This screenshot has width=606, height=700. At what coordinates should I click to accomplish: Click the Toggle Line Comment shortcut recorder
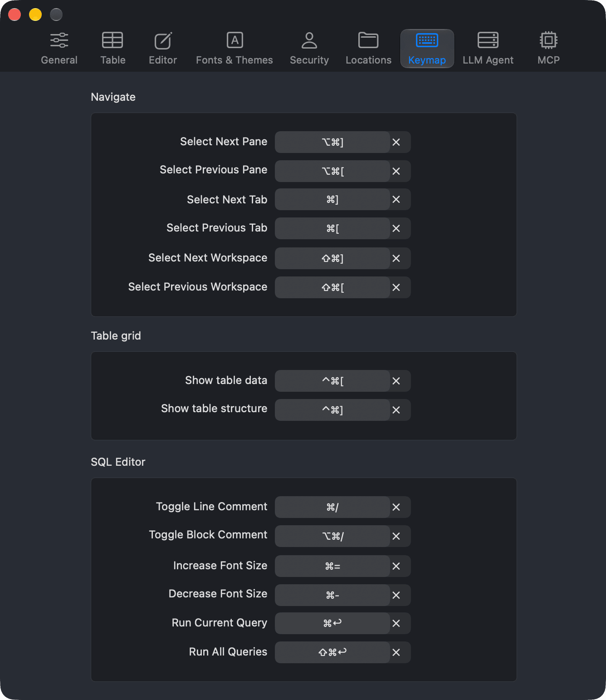click(x=332, y=507)
